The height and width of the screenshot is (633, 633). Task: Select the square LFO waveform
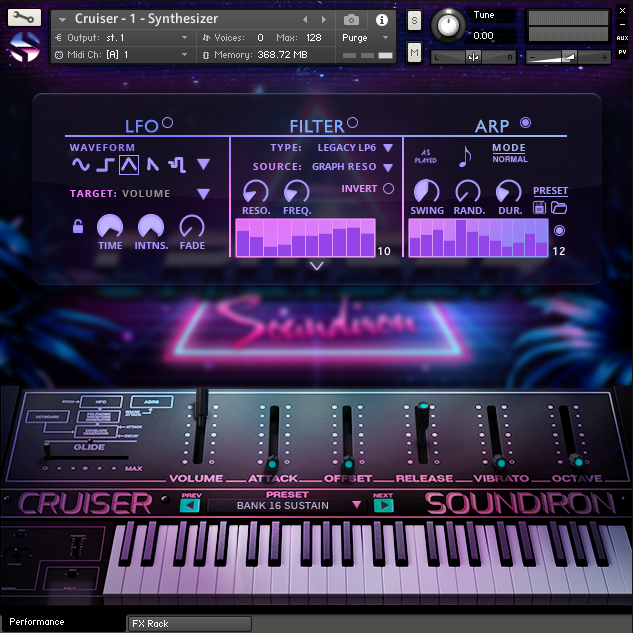[105, 165]
